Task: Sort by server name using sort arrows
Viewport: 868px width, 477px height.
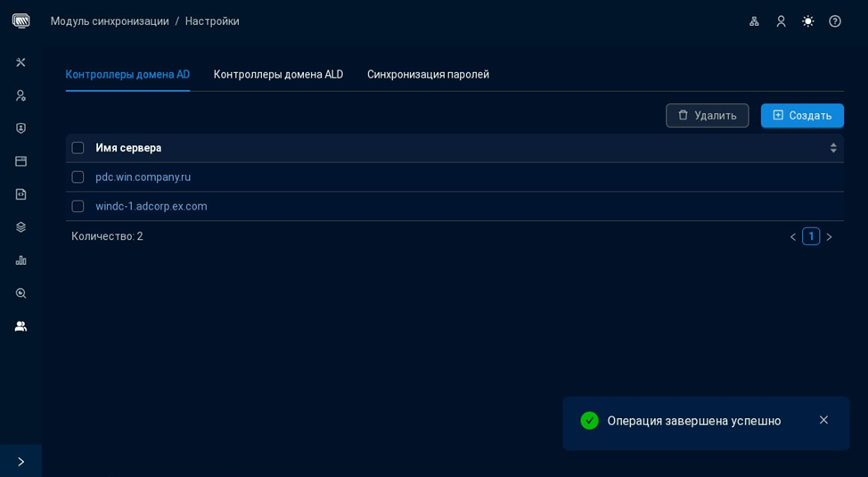Action: 833,148
